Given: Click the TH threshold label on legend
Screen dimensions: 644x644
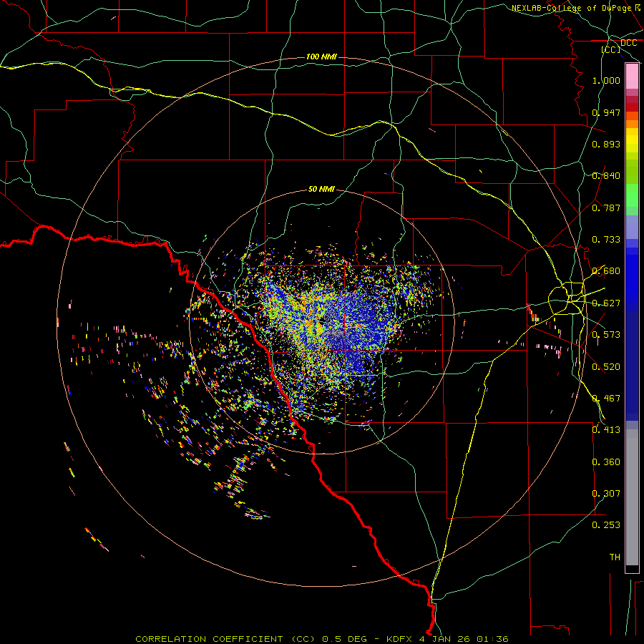Looking at the screenshot, I should pyautogui.click(x=615, y=557).
